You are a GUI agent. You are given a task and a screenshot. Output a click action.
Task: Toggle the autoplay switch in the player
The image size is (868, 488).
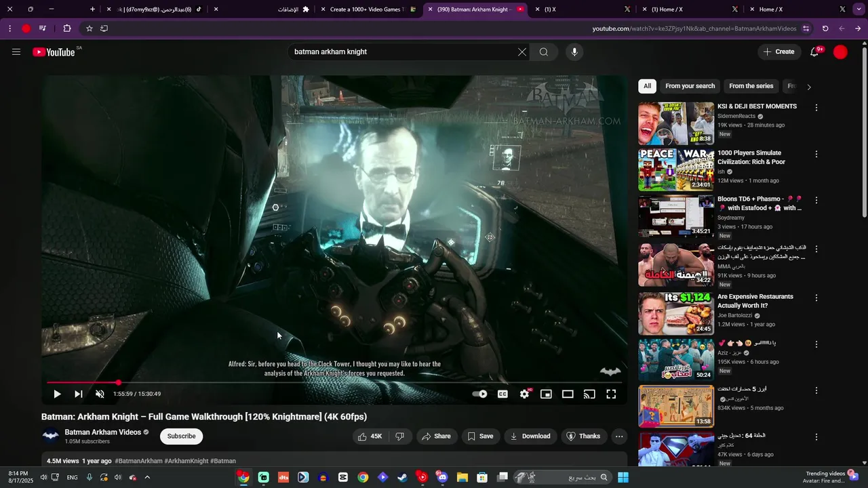(479, 394)
